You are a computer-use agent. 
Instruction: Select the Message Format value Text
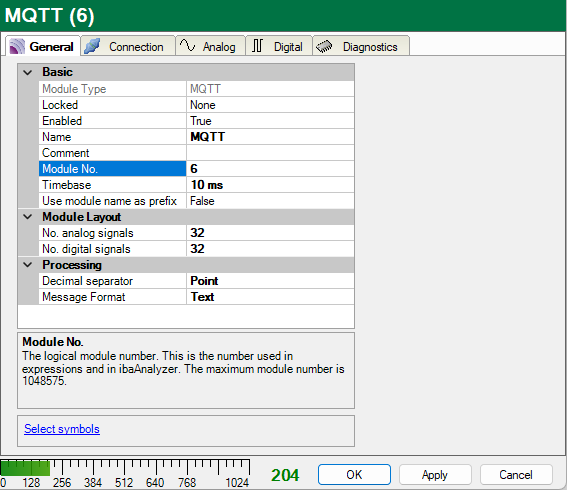tap(270, 297)
